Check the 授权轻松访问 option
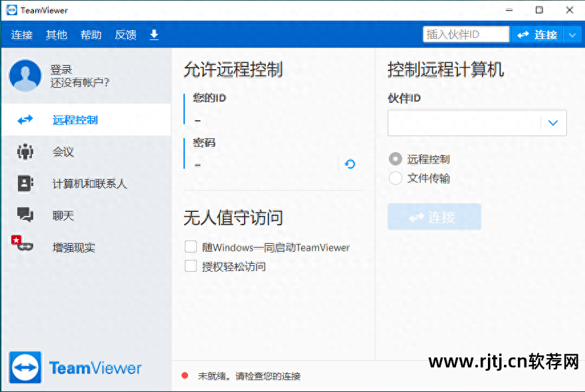Viewport: 585px width, 392px height. point(191,266)
